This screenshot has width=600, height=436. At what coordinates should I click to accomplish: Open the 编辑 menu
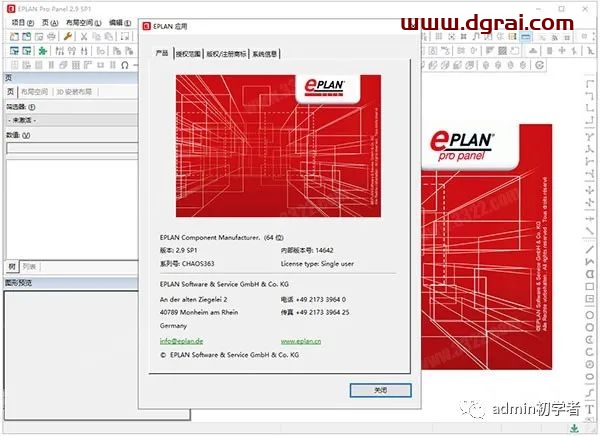coord(118,22)
